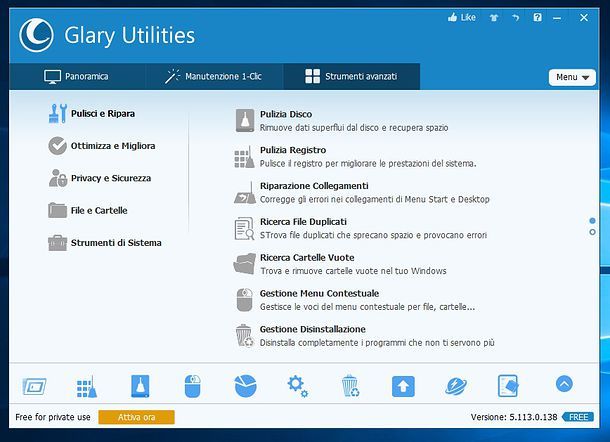
Task: Launch Gestione Disinstallazione tool
Action: pos(313,329)
